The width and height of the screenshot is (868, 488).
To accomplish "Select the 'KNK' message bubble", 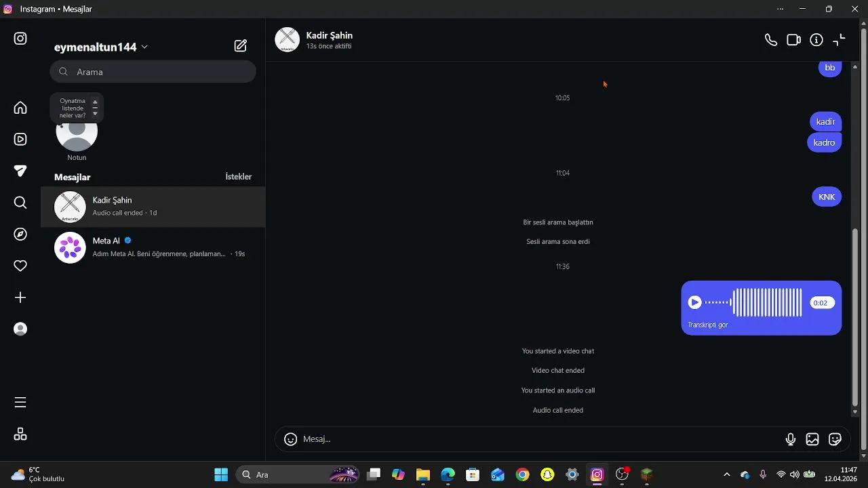I will [x=827, y=197].
